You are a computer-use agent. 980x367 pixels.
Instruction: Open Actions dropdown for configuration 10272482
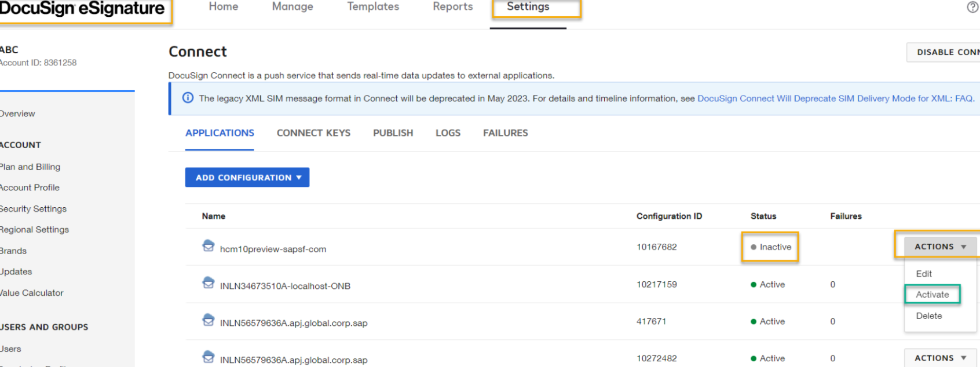[941, 358]
